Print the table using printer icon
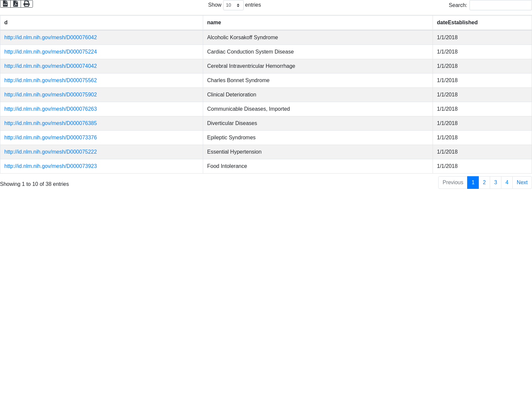Viewport: 532px width, 399px height. tap(27, 4)
